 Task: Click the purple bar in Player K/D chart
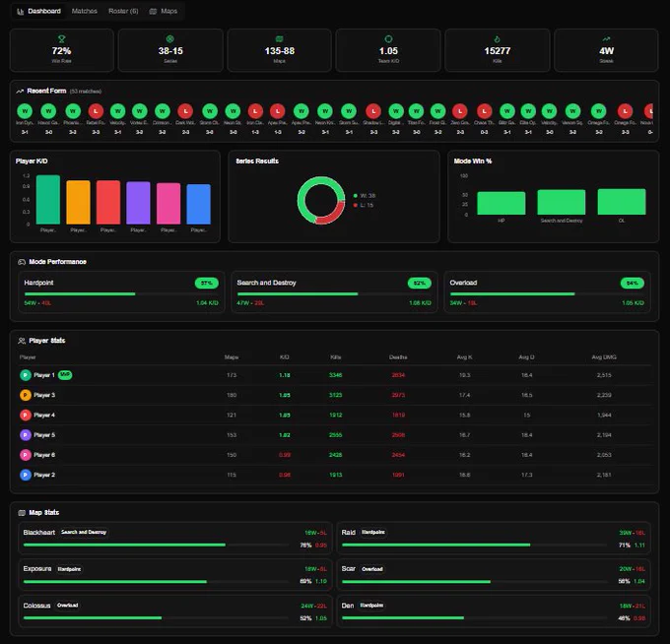click(x=138, y=203)
